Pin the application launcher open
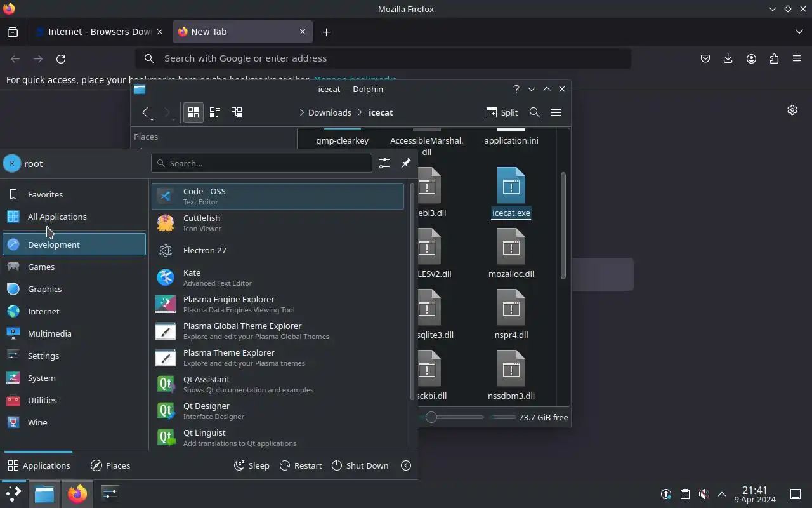The width and height of the screenshot is (812, 508). pos(406,163)
